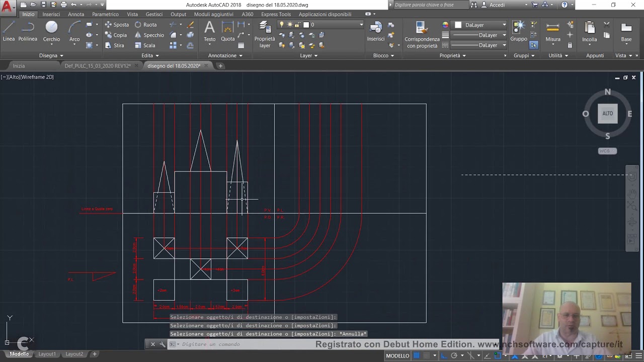
Task: Click the Print icon in quick access toolbar
Action: point(63,5)
